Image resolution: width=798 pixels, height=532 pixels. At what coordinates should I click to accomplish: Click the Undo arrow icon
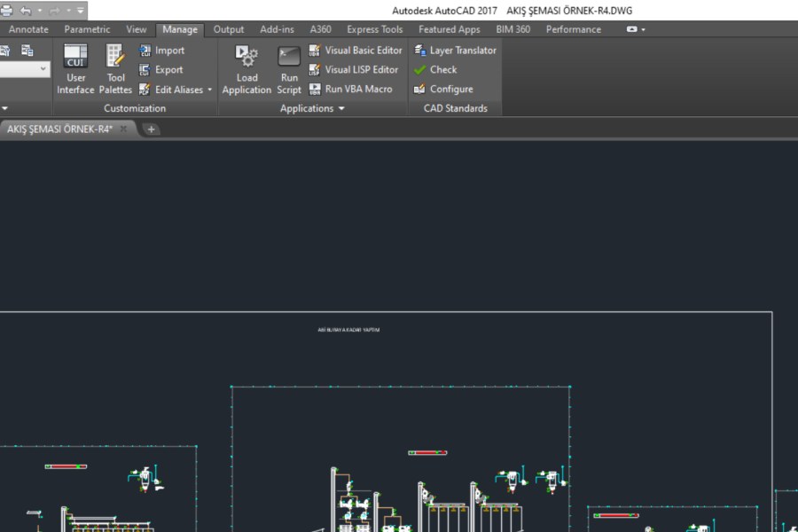click(x=26, y=10)
